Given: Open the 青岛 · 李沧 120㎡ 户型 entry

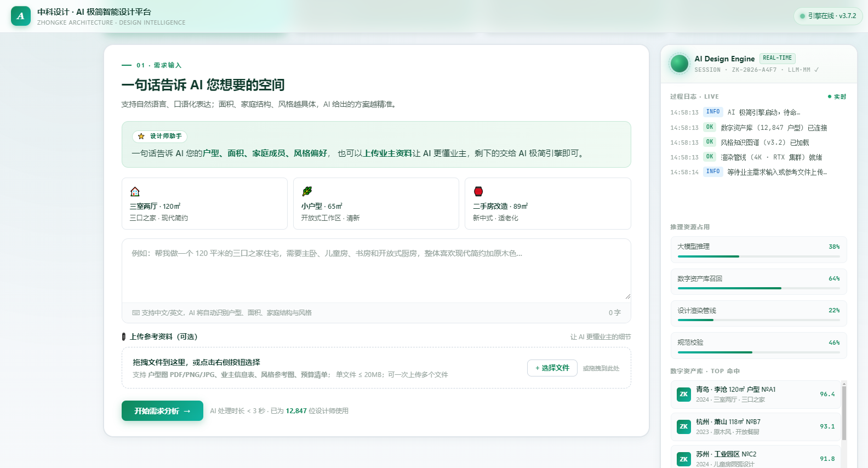Looking at the screenshot, I should point(756,395).
